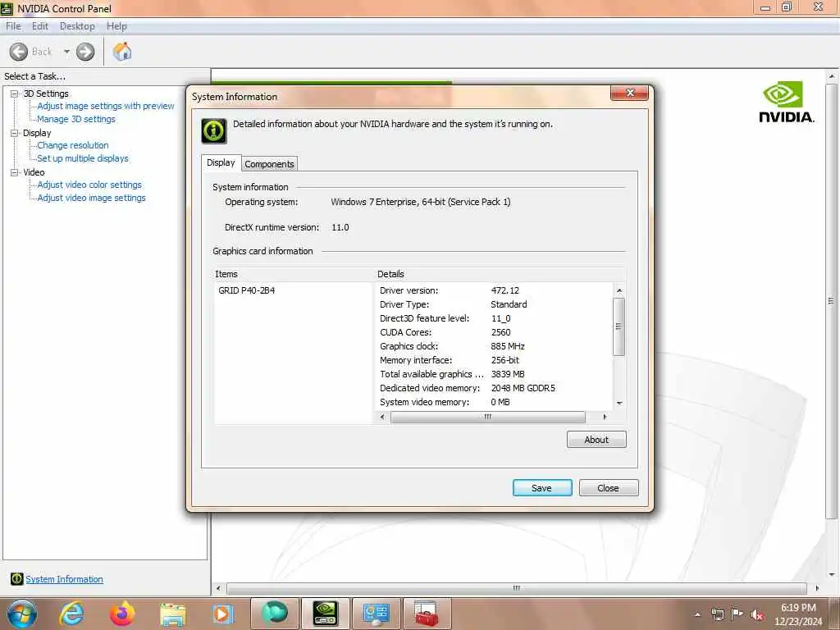Click the Details horizontal scrollbar thumb
Image resolution: width=840 pixels, height=630 pixels.
(487, 417)
